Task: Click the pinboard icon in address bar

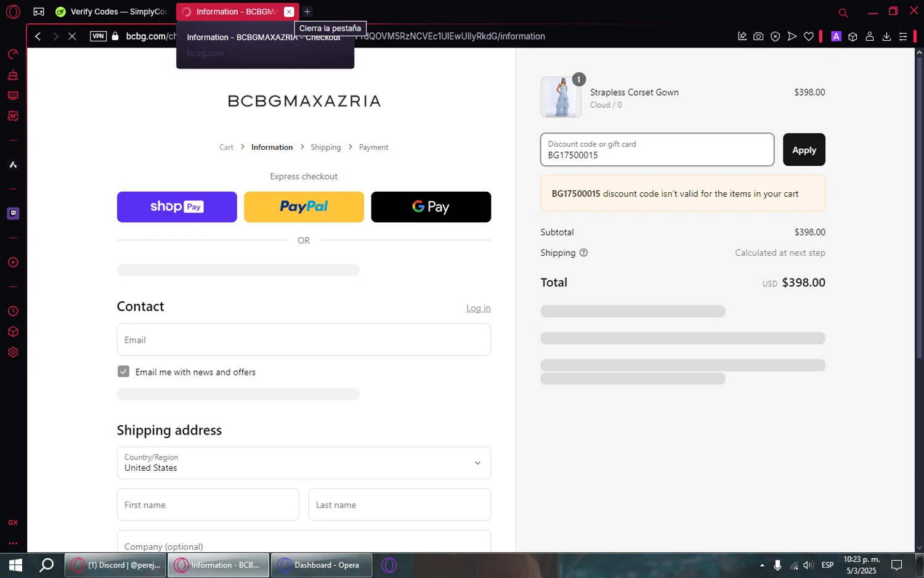Action: [742, 36]
